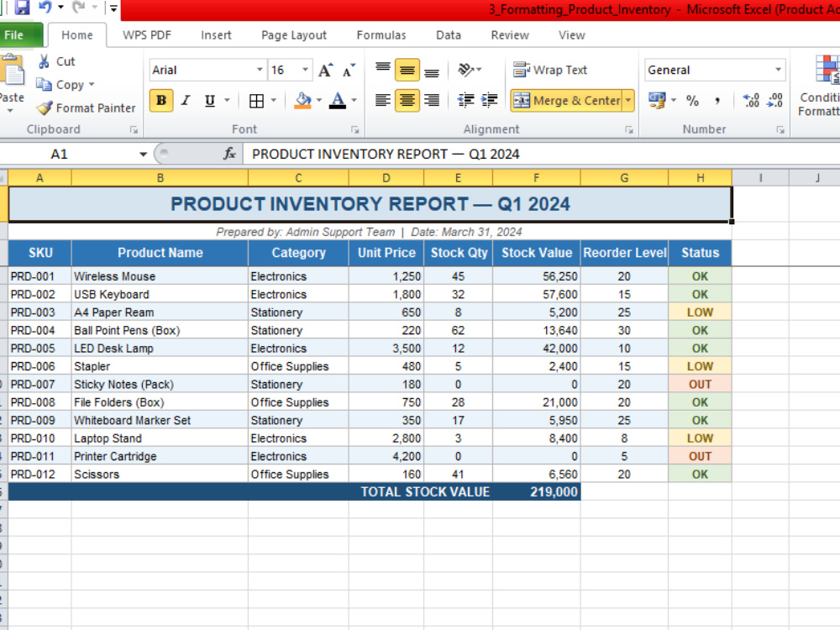The width and height of the screenshot is (840, 630).
Task: Click the Orientation angled text icon
Action: pyautogui.click(x=465, y=70)
